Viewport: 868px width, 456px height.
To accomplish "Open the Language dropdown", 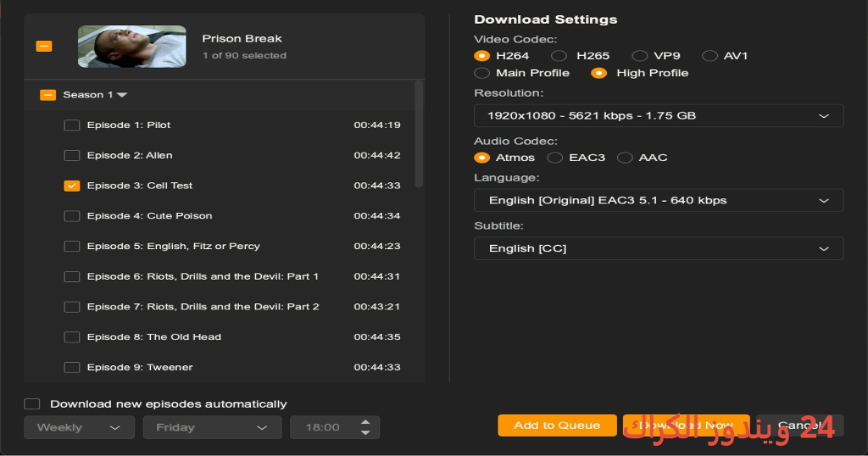I will [659, 200].
